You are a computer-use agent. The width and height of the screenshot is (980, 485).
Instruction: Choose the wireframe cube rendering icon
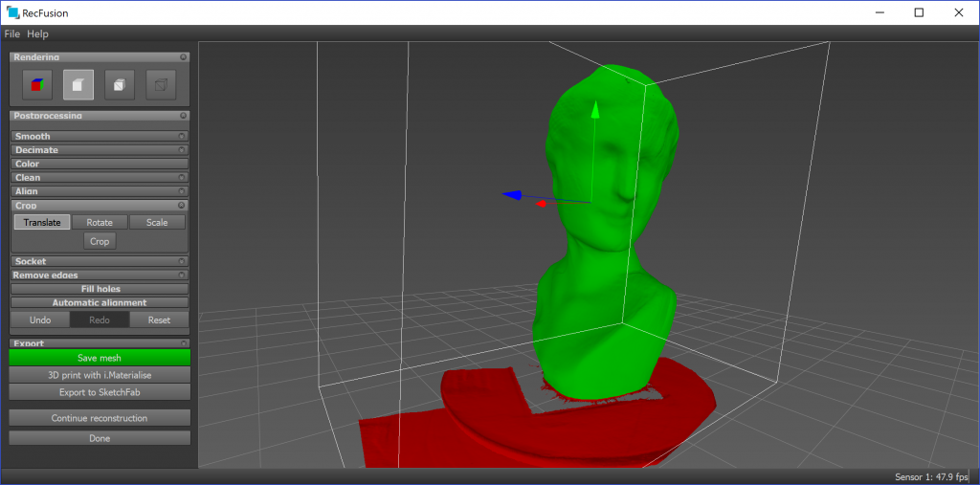(x=161, y=85)
